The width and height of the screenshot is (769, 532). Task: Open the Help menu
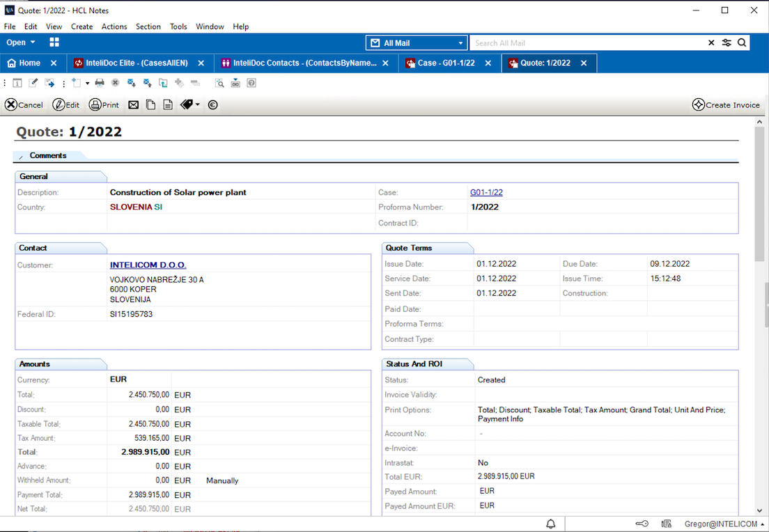(241, 26)
